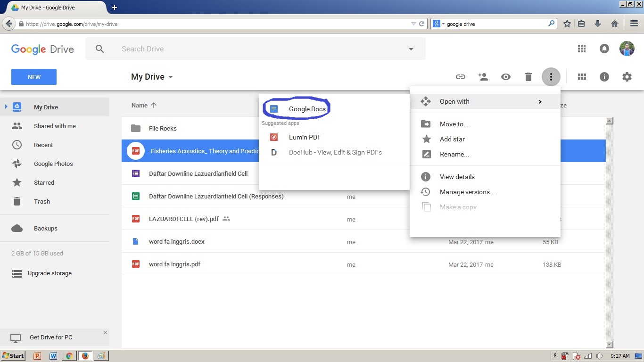644x362 pixels.
Task: Click the Rename menu entry
Action: (454, 154)
